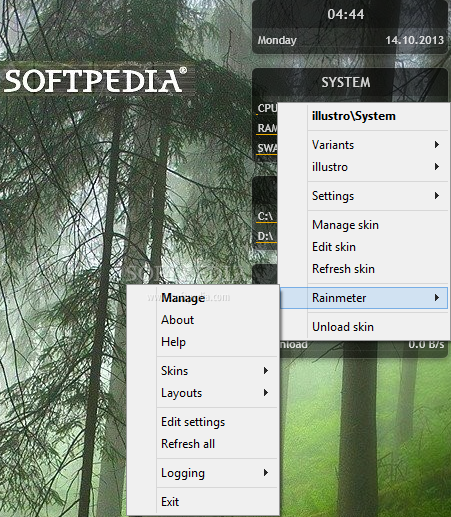The image size is (451, 517).
Task: Click the CPU label in System skin
Action: tap(267, 108)
